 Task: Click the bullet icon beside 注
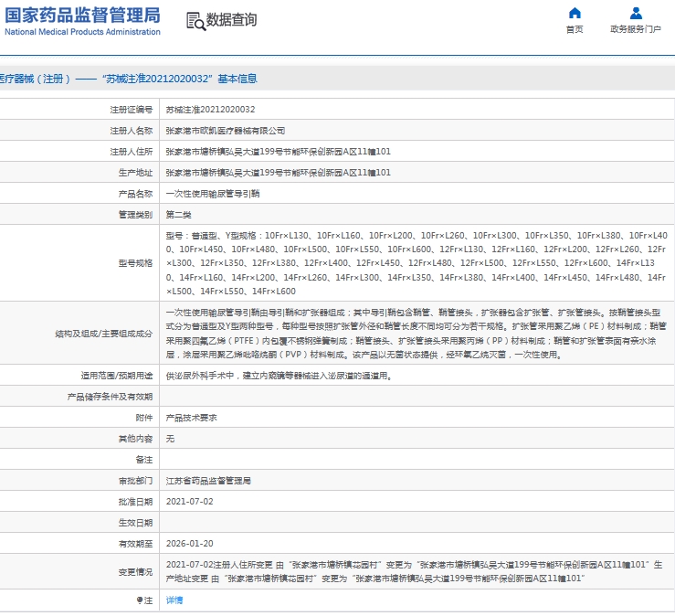pyautogui.click(x=140, y=600)
